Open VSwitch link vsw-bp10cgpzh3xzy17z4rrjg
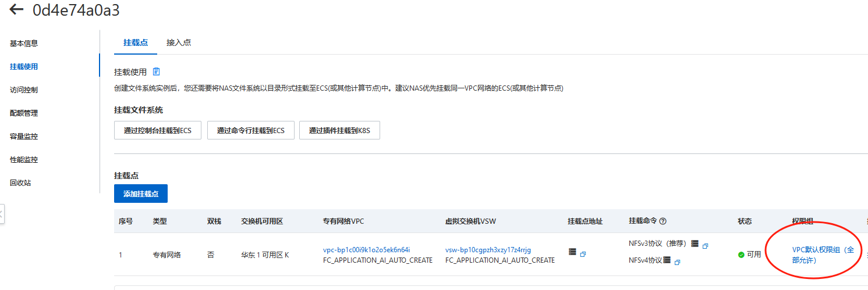The width and height of the screenshot is (868, 290). (488, 250)
